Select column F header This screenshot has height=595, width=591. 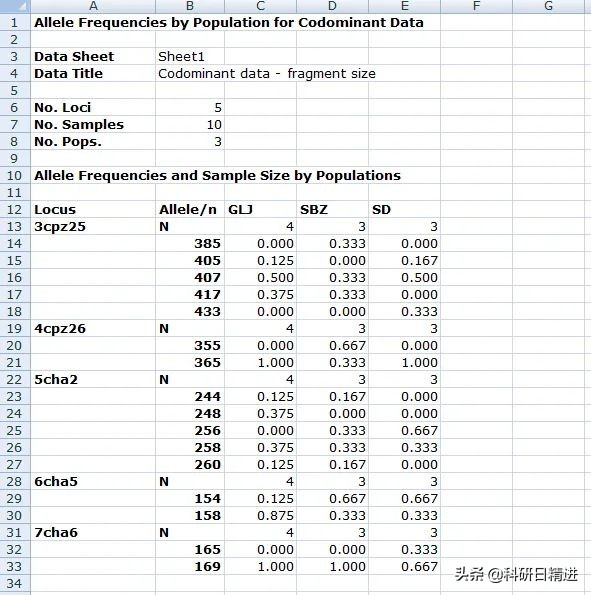[476, 6]
